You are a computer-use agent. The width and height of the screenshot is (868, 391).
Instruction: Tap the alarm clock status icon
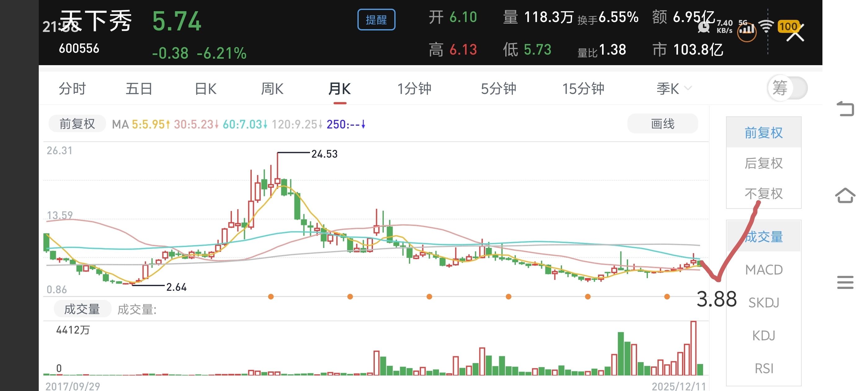tap(704, 27)
